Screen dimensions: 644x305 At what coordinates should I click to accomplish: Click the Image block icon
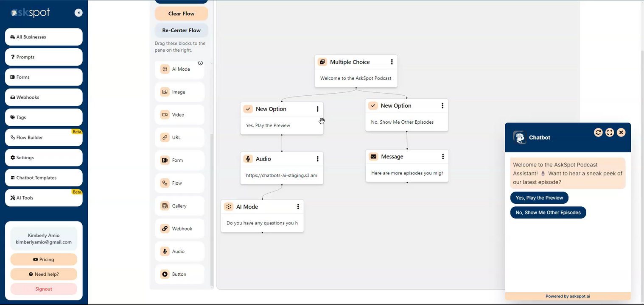165,92
